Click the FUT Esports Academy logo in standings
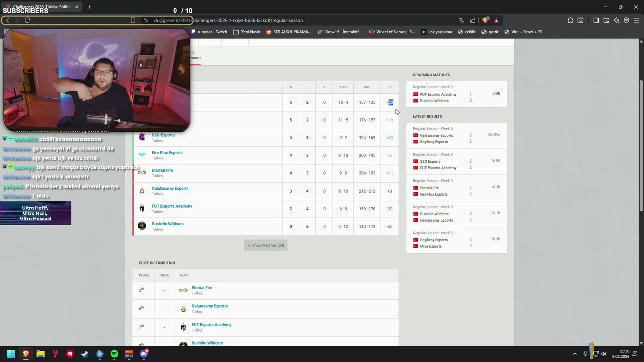The width and height of the screenshot is (644, 362). (x=142, y=208)
